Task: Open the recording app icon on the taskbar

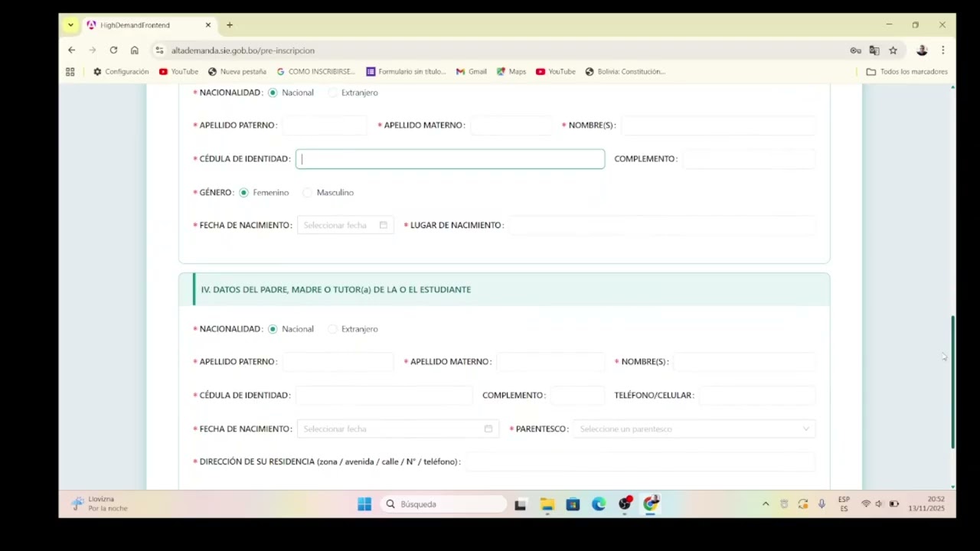Action: click(625, 504)
